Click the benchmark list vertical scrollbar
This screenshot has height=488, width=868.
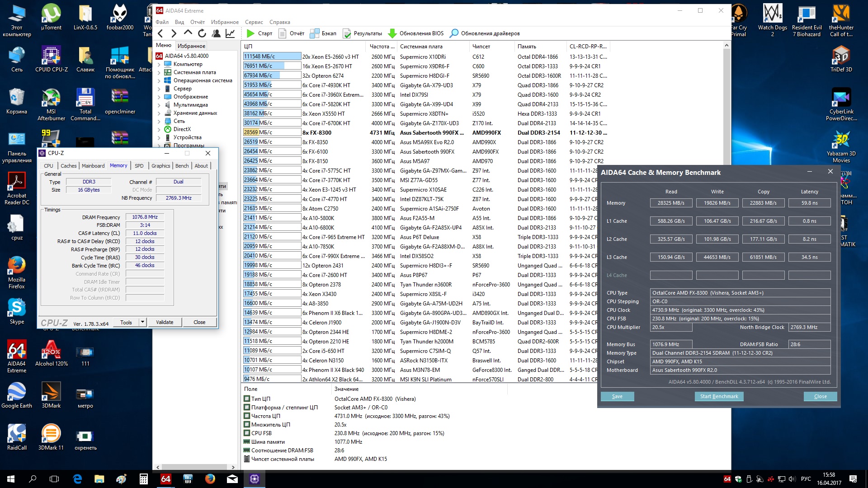click(726, 104)
